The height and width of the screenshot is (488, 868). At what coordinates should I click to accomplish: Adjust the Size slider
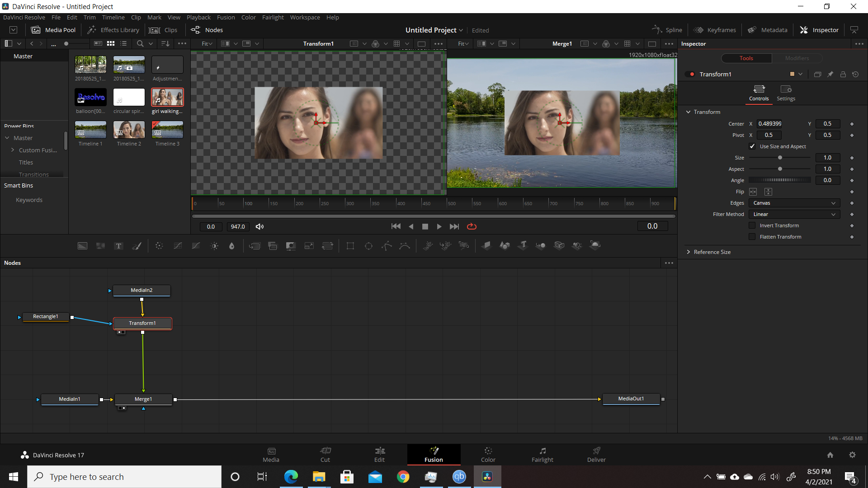click(x=780, y=158)
